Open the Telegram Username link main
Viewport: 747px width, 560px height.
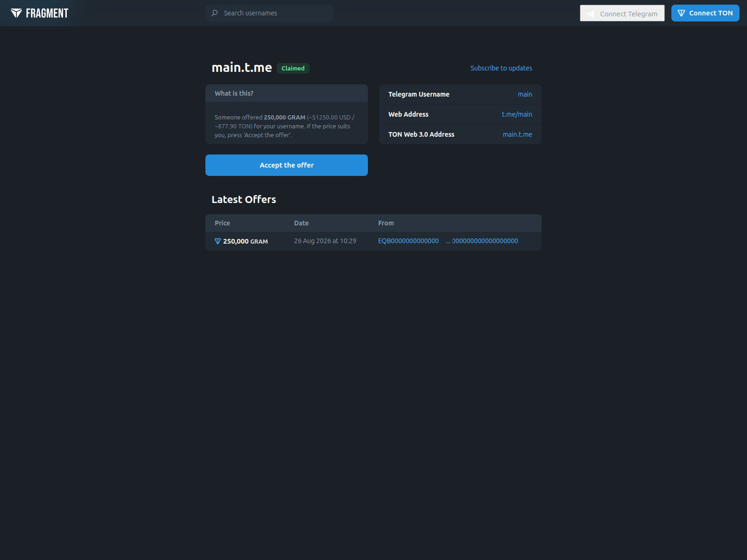pos(525,94)
